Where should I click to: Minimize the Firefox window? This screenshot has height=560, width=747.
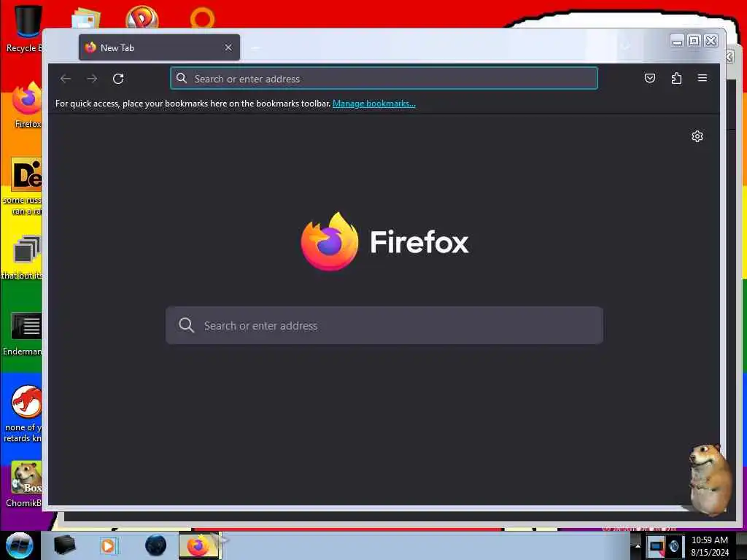click(x=677, y=42)
